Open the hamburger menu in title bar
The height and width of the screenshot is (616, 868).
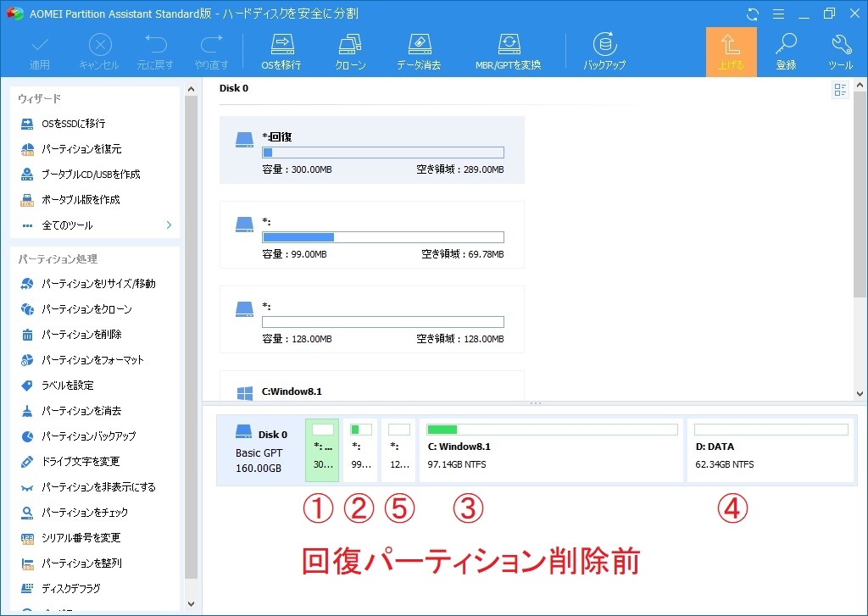[x=778, y=14]
